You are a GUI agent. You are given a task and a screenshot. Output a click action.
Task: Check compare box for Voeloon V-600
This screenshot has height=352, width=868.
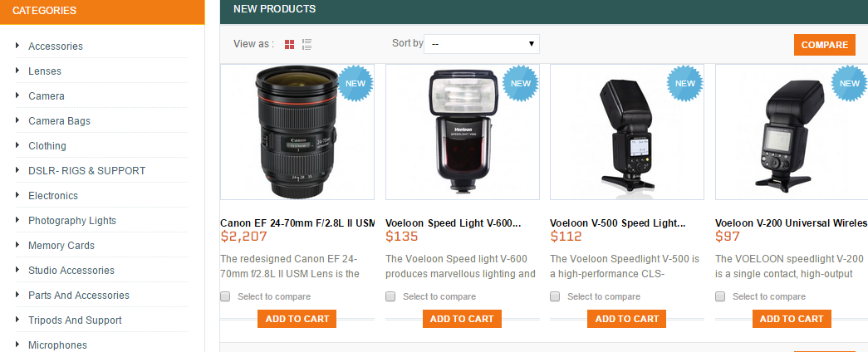tap(390, 296)
